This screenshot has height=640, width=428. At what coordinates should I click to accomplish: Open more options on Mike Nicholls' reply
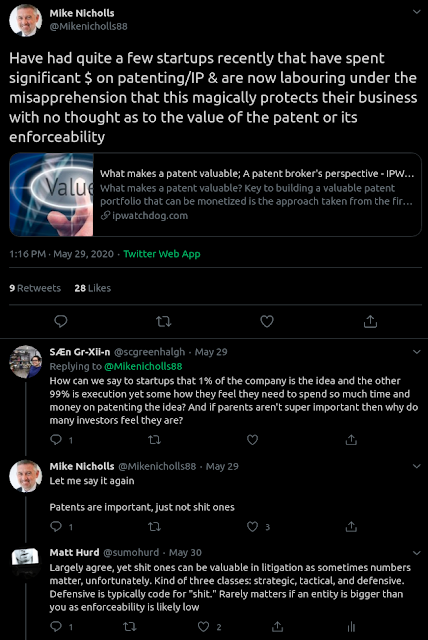pos(417,466)
